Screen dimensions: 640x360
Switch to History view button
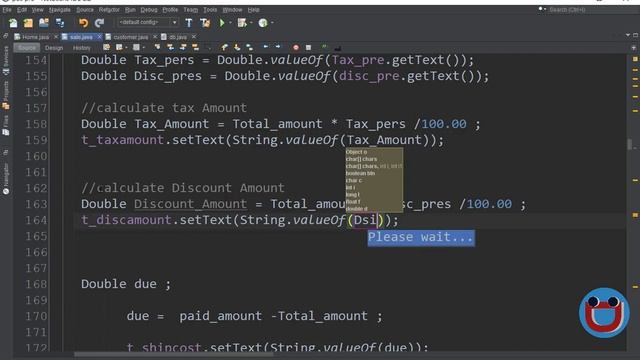click(x=82, y=48)
